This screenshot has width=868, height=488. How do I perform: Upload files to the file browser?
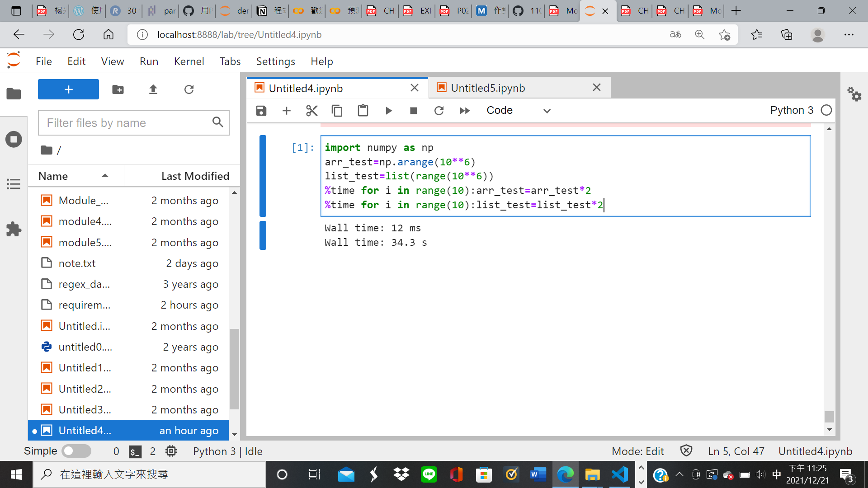(x=153, y=89)
